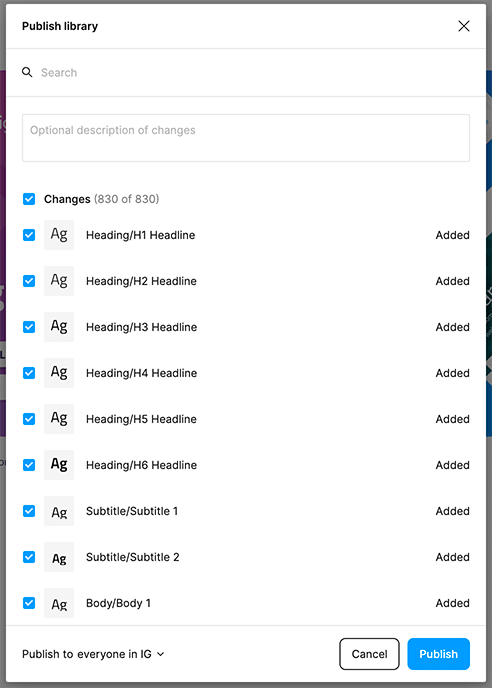Toggle the Body/Body 1 checkbox
The height and width of the screenshot is (688, 492).
pyautogui.click(x=29, y=603)
